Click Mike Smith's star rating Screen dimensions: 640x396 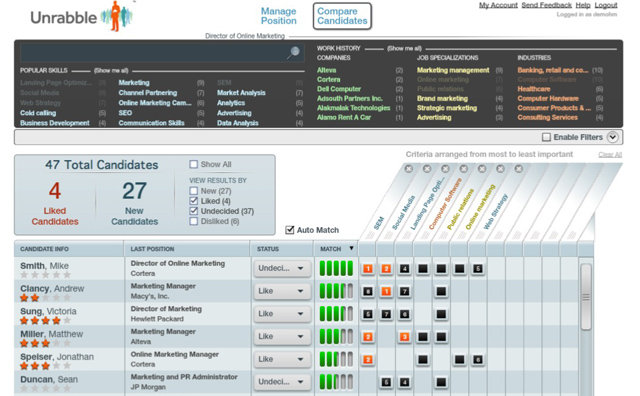click(46, 275)
